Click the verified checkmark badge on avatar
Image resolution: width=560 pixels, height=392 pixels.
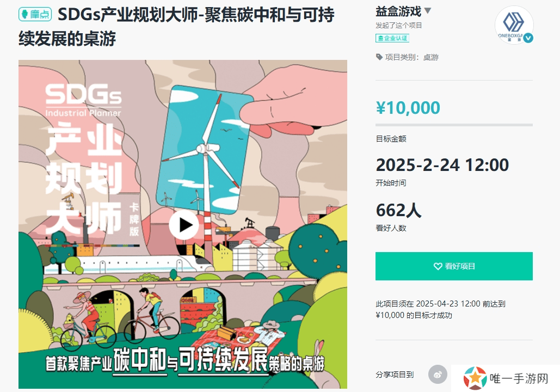point(528,38)
